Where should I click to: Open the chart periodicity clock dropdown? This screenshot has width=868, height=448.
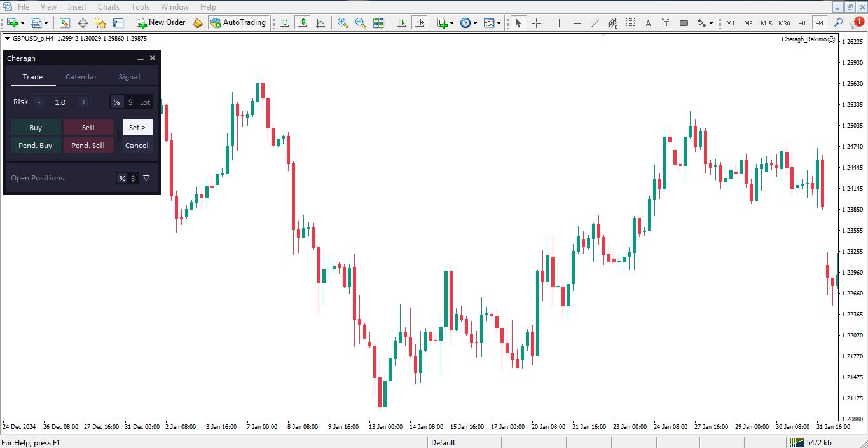476,23
